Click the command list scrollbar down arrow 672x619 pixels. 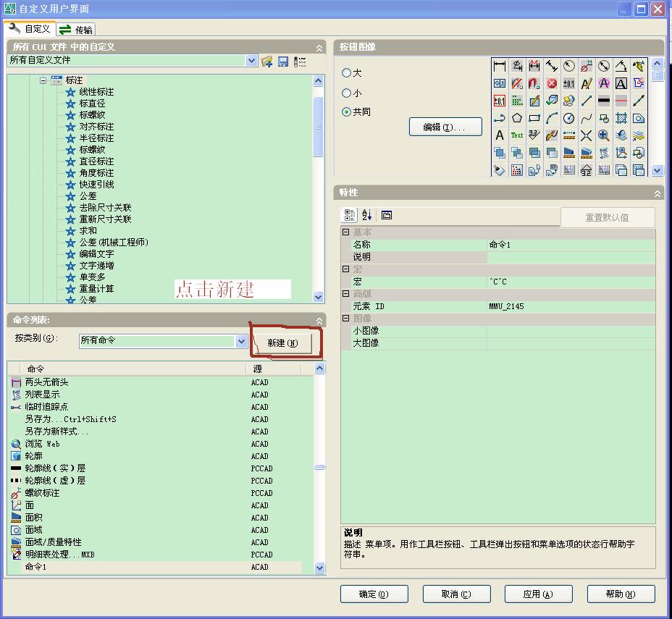320,568
